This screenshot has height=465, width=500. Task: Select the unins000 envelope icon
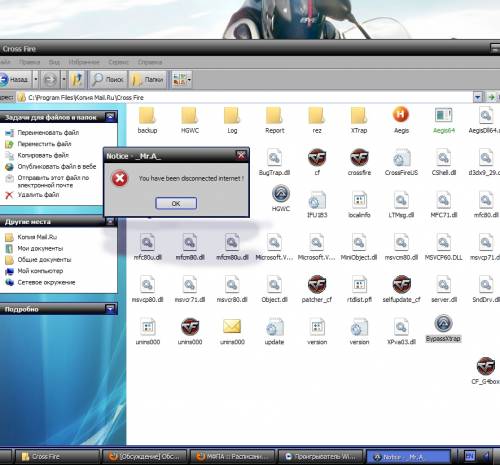232,327
